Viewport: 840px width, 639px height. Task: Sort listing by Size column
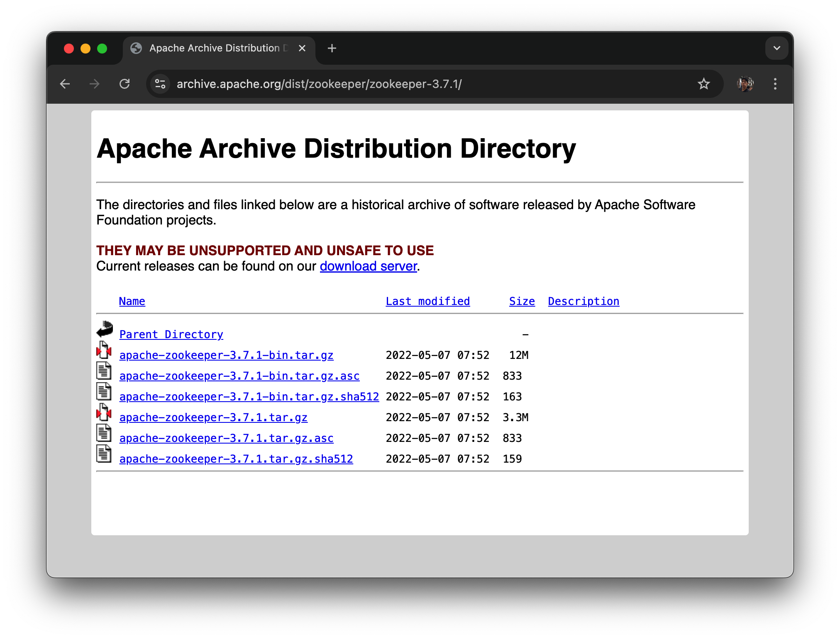pos(522,302)
